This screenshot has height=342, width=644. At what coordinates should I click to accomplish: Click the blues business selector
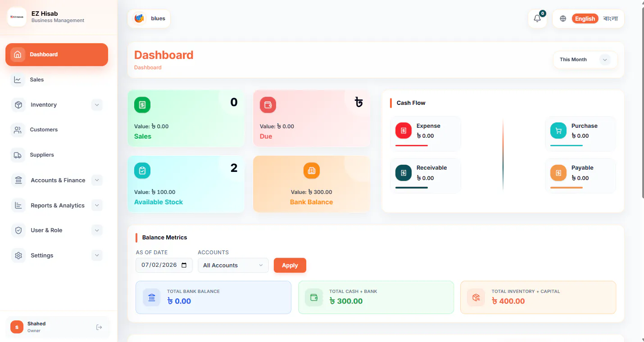pos(149,18)
